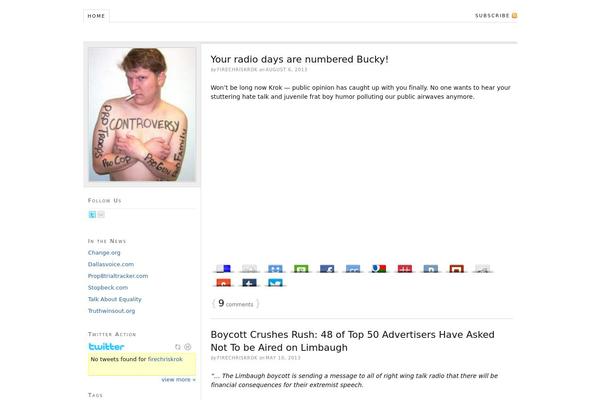Click the 'Twitter Action' heading
The width and height of the screenshot is (600, 400).
[x=112, y=334]
